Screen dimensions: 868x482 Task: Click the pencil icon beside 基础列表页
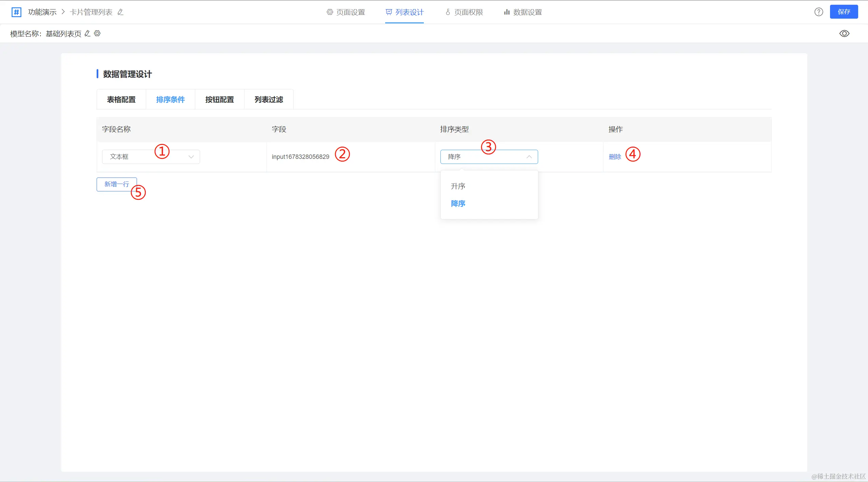pos(87,33)
